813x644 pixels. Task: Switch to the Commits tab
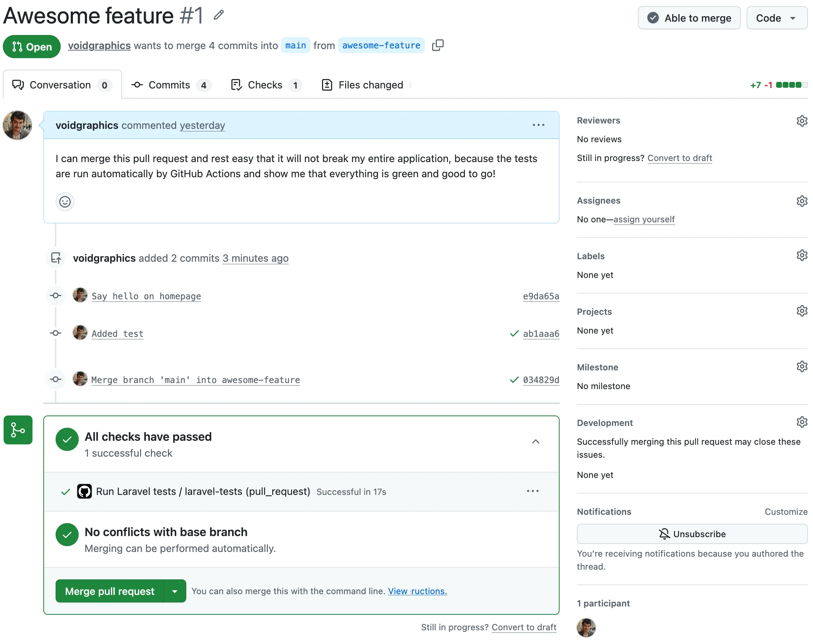pyautogui.click(x=171, y=85)
